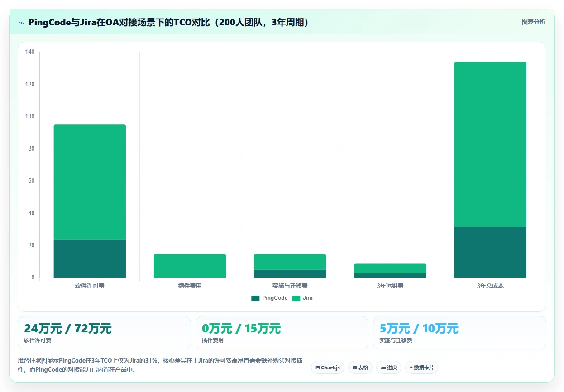Click the chart icon beside the title

tap(21, 23)
